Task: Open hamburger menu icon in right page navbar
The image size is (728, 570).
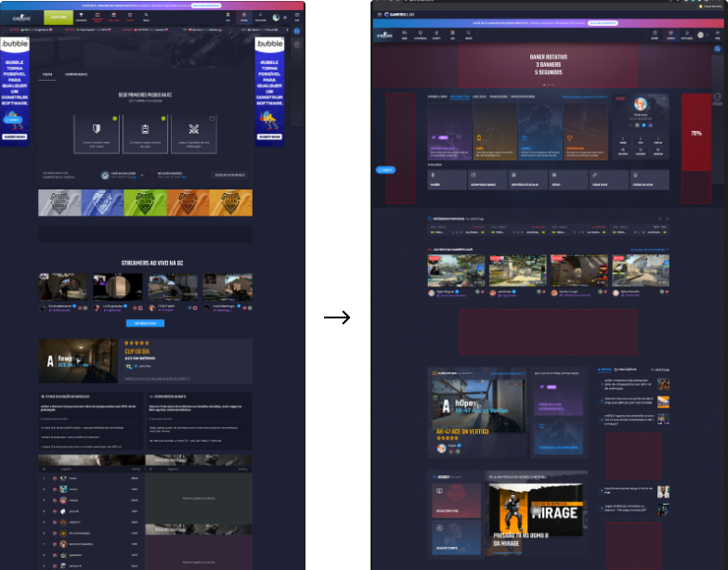Action: 717,35
